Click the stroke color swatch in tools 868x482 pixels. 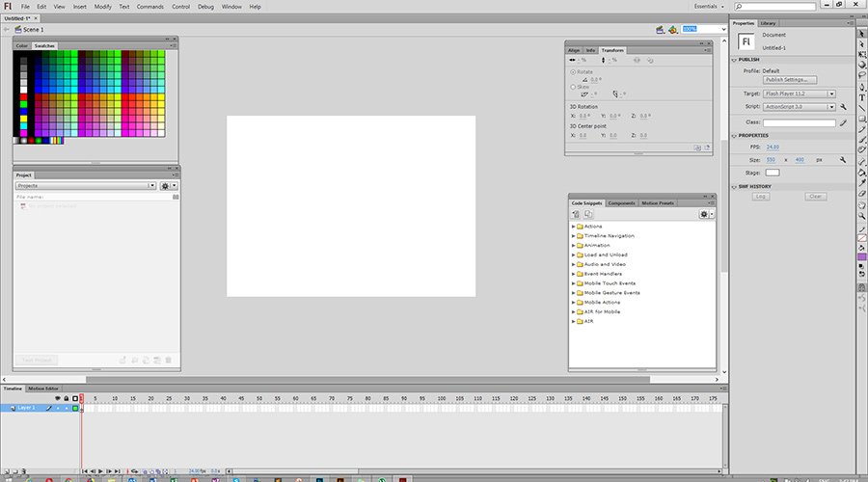[862, 238]
